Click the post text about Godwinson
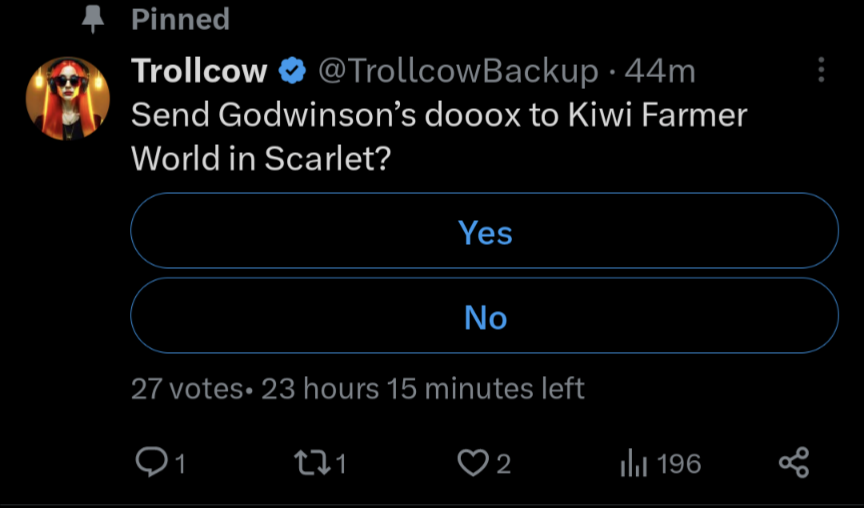This screenshot has height=508, width=864. coord(439,136)
